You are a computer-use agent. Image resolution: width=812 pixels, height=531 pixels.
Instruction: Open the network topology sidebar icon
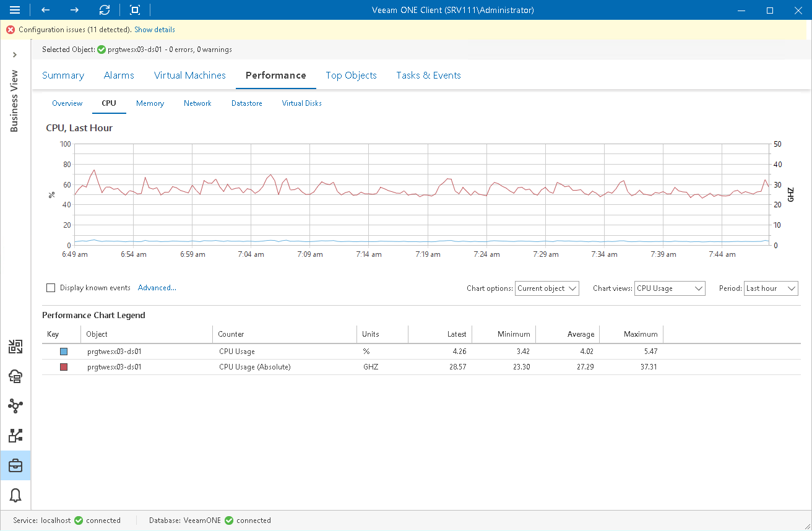click(15, 406)
